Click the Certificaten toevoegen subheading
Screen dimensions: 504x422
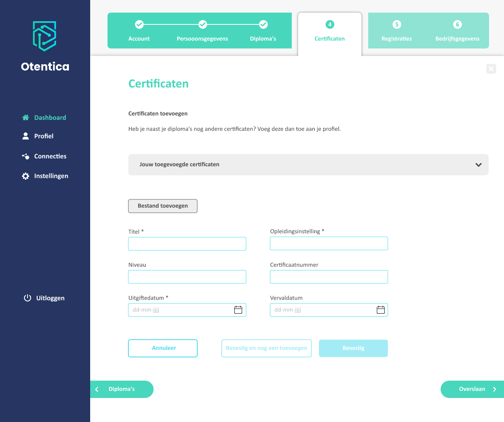tap(158, 113)
